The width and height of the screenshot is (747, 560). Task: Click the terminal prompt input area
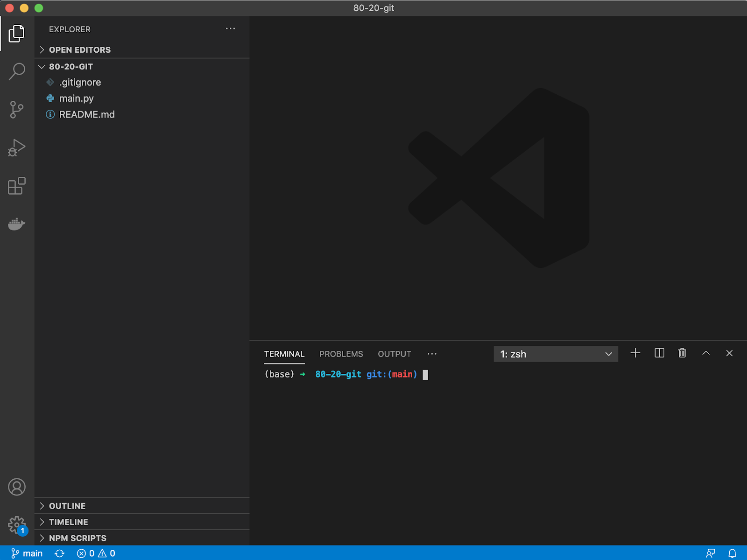point(425,375)
